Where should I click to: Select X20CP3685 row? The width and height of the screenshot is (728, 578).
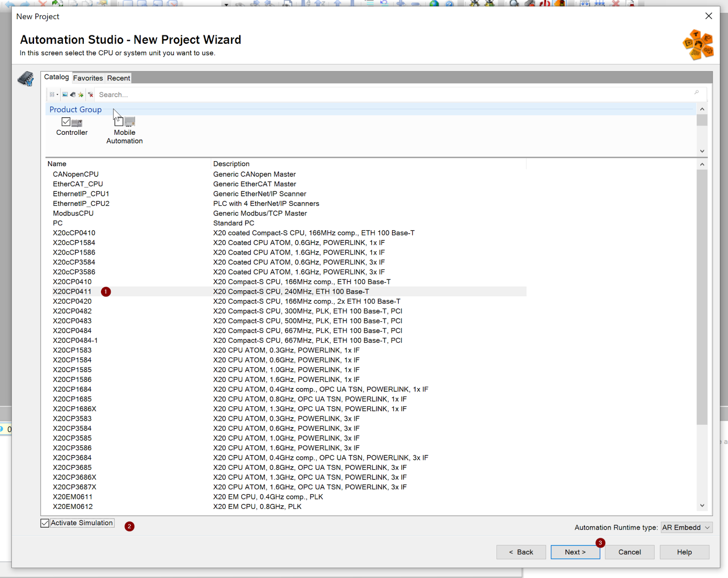pos(287,468)
